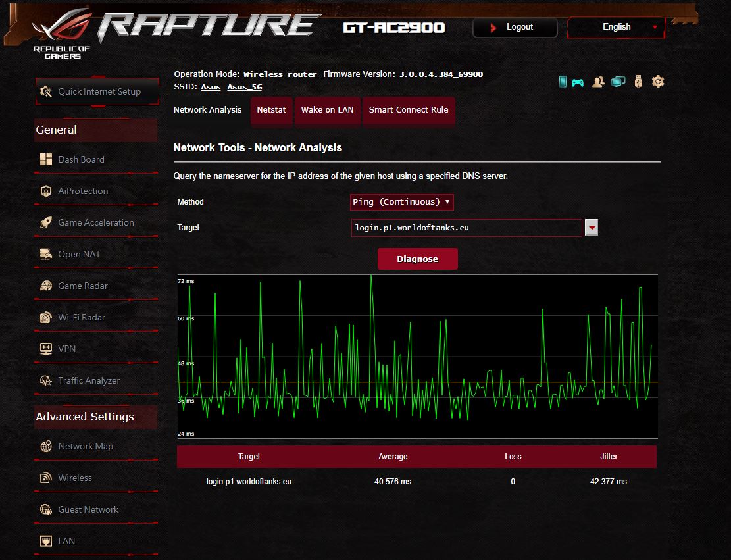Viewport: 731px width, 560px height.
Task: Click the USB device status icon
Action: point(638,82)
